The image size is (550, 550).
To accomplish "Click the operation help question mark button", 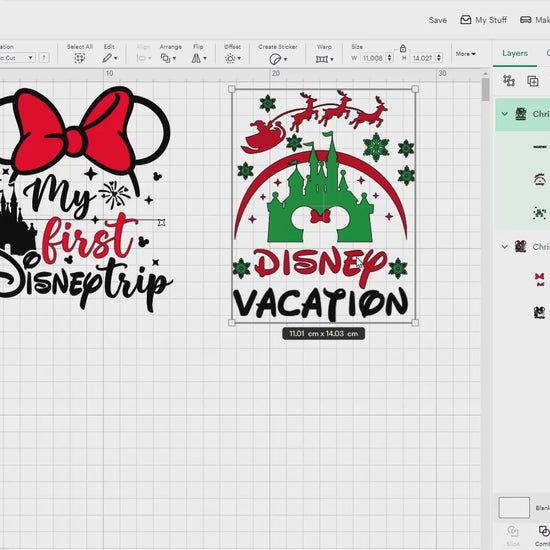I will click(x=44, y=58).
